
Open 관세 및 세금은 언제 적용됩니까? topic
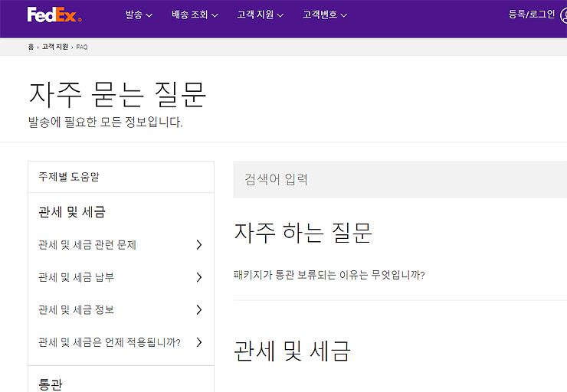coord(110,342)
